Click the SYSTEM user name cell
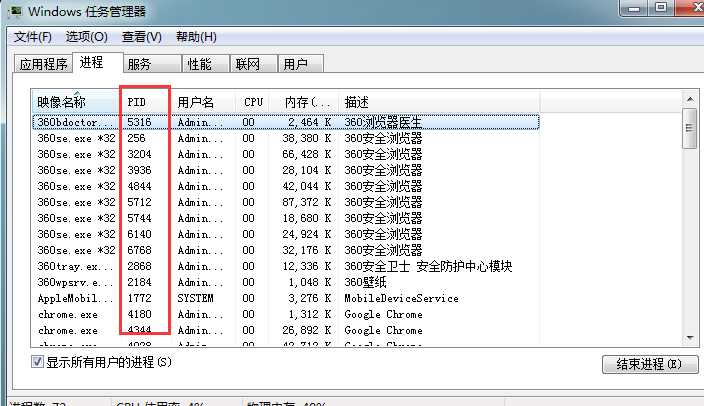The width and height of the screenshot is (704, 406). click(x=195, y=298)
